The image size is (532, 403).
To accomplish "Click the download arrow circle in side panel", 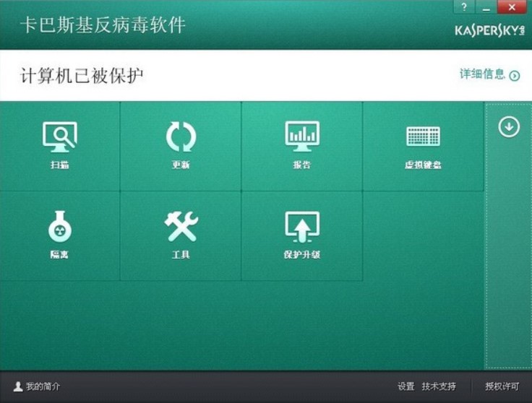I will pyautogui.click(x=509, y=127).
